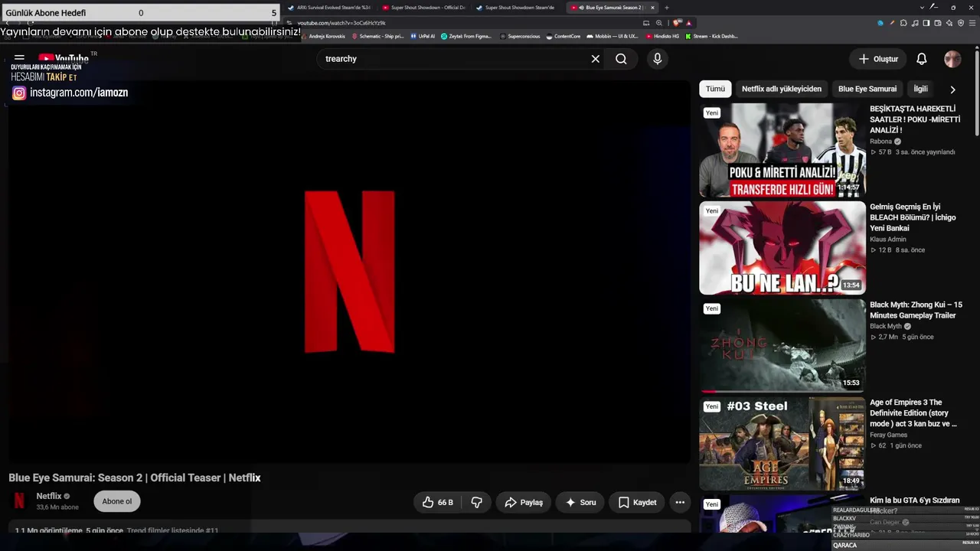Open the account avatar menu
Screen dimensions: 980x551
952,59
